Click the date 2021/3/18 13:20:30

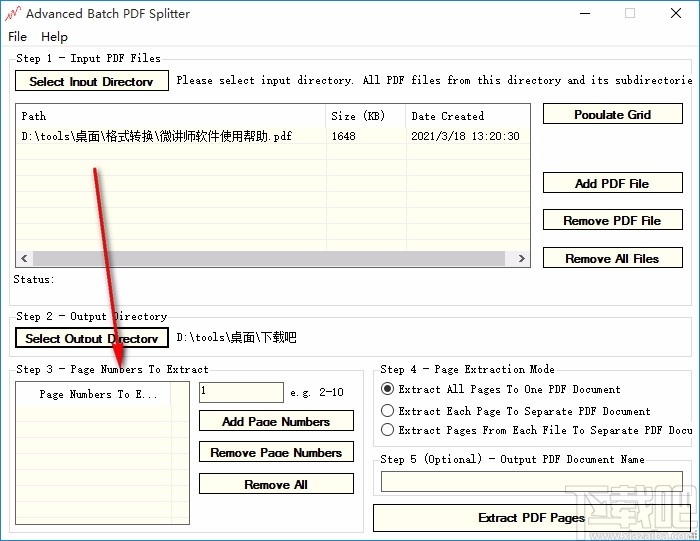pos(465,136)
